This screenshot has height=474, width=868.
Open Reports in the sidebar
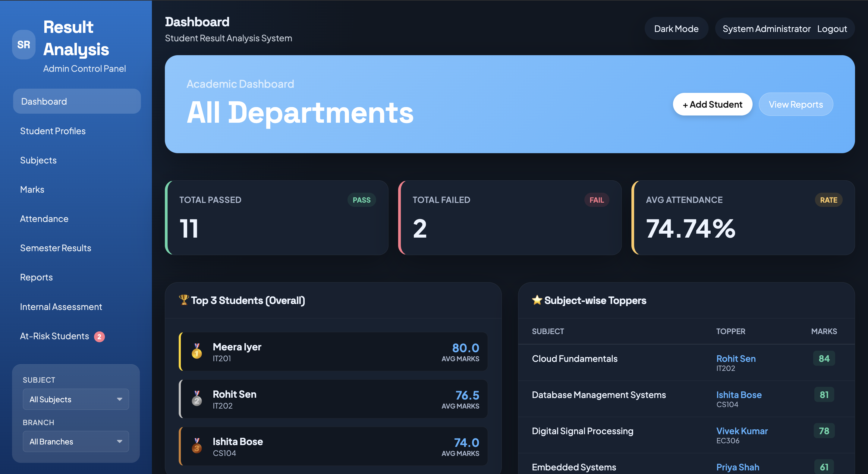click(36, 277)
